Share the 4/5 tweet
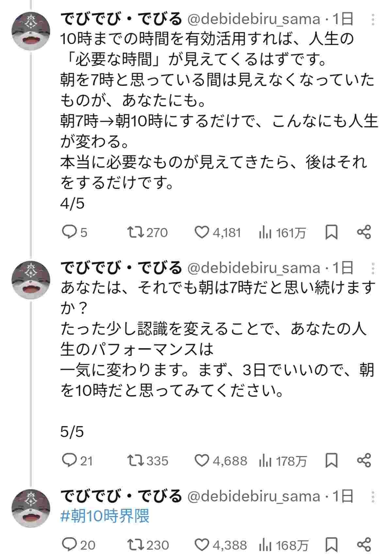392x558 pixels. pyautogui.click(x=364, y=232)
